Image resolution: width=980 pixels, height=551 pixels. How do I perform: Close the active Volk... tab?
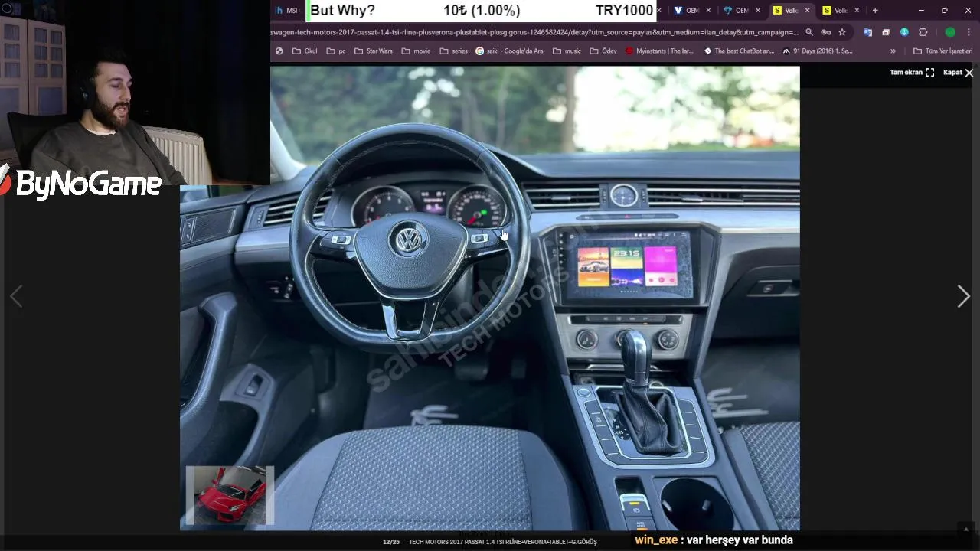(807, 10)
